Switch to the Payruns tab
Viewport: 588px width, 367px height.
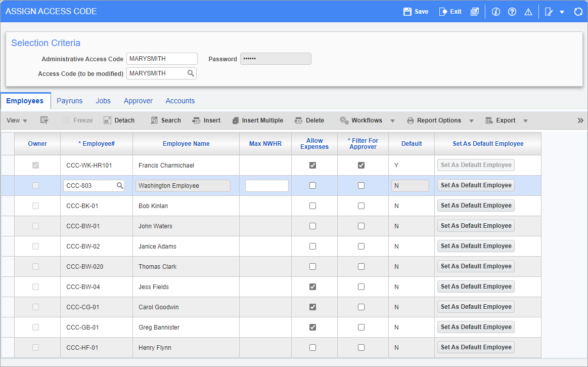tap(69, 101)
